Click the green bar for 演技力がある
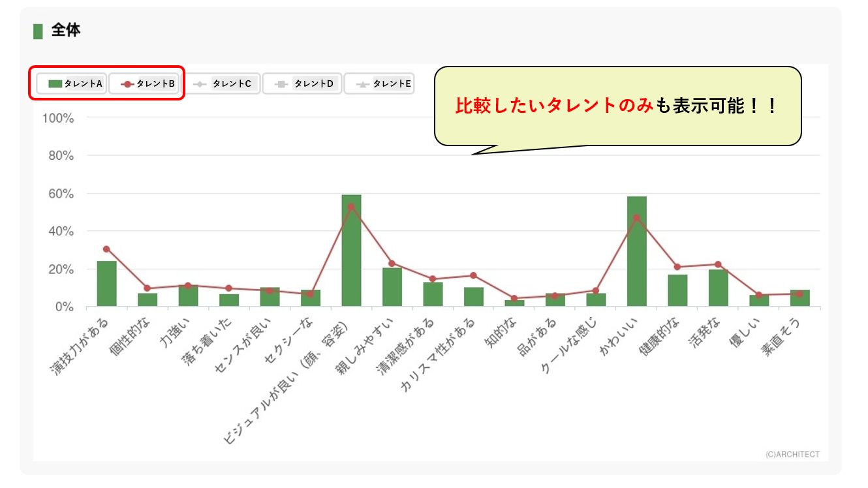This screenshot has width=868, height=488. coord(106,284)
